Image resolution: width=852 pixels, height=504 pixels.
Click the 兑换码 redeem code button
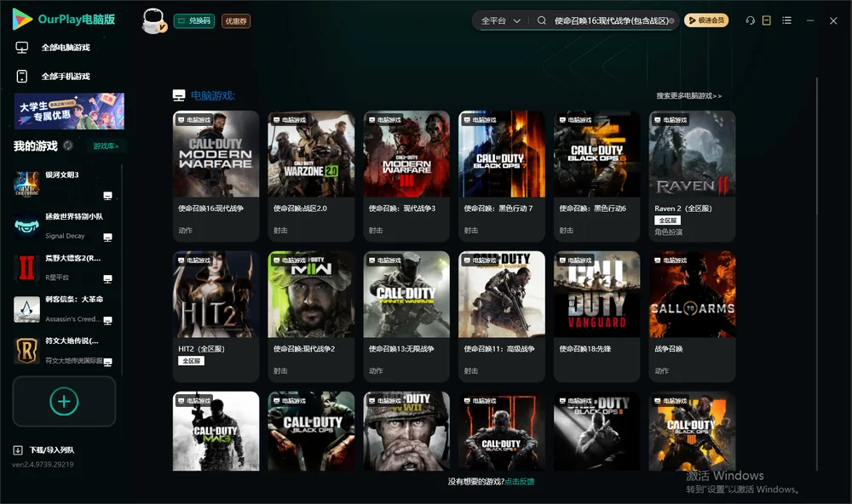[194, 20]
